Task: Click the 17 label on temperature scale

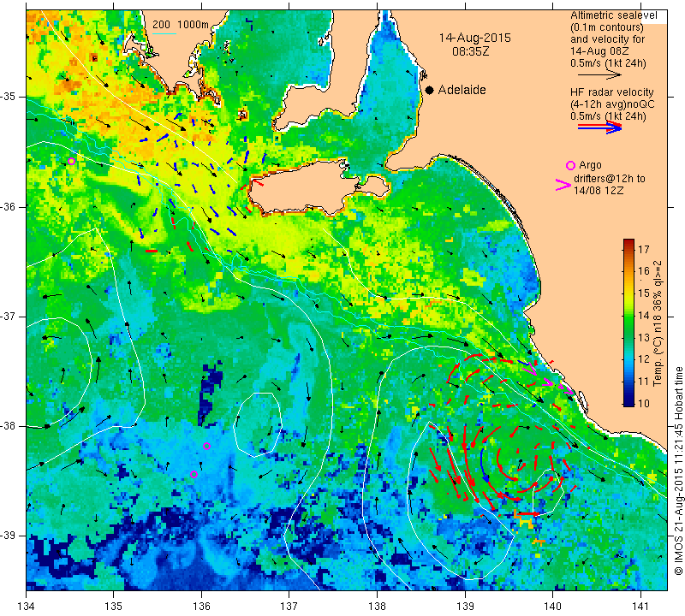Action: (644, 249)
